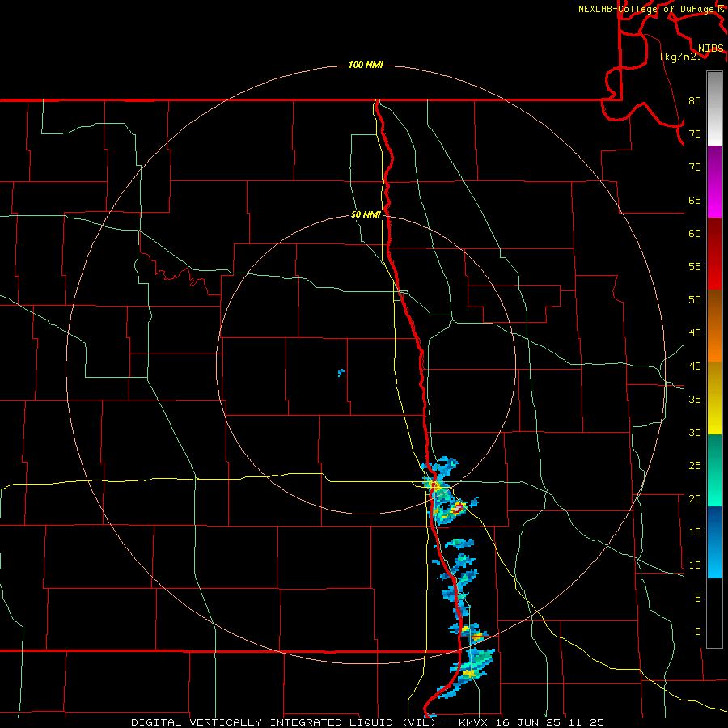This screenshot has height=728, width=728.
Task: Click the 80 value on the color scale
Action: click(695, 101)
